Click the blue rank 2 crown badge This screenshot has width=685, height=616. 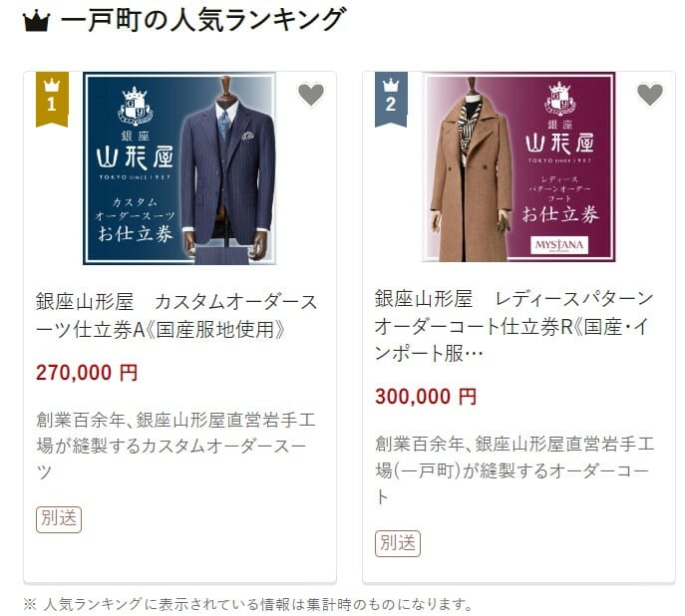click(x=391, y=99)
